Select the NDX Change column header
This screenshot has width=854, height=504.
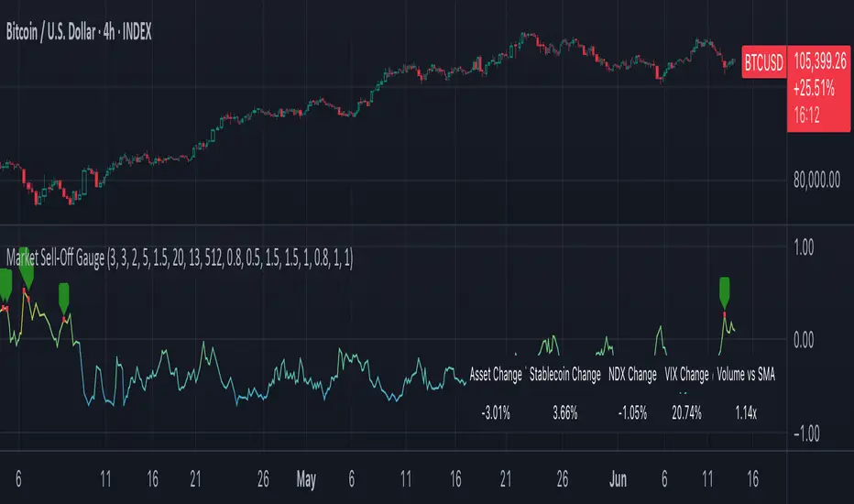click(x=632, y=375)
